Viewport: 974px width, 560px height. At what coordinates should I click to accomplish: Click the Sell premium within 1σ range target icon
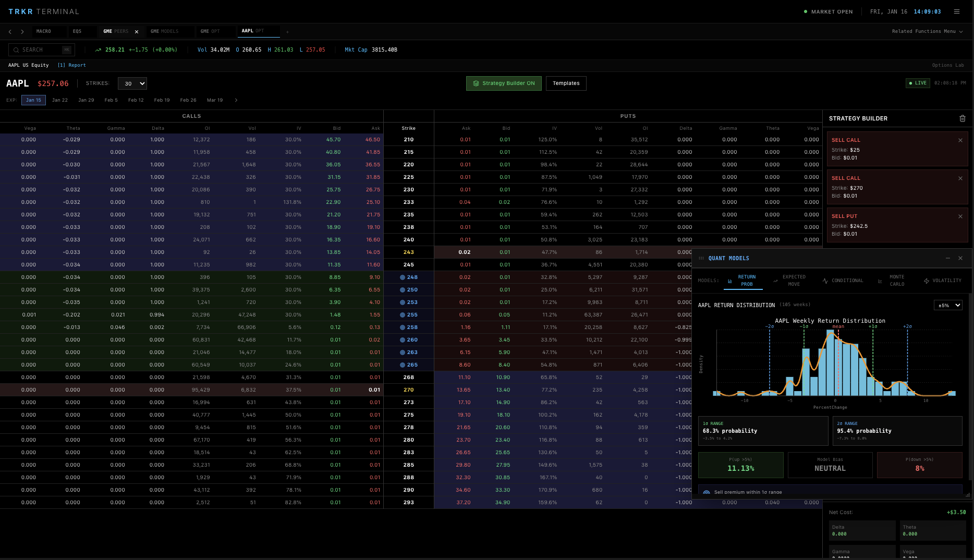707,492
